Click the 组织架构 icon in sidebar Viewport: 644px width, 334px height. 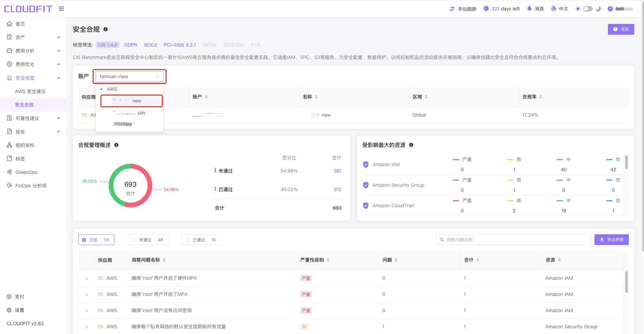(9, 145)
